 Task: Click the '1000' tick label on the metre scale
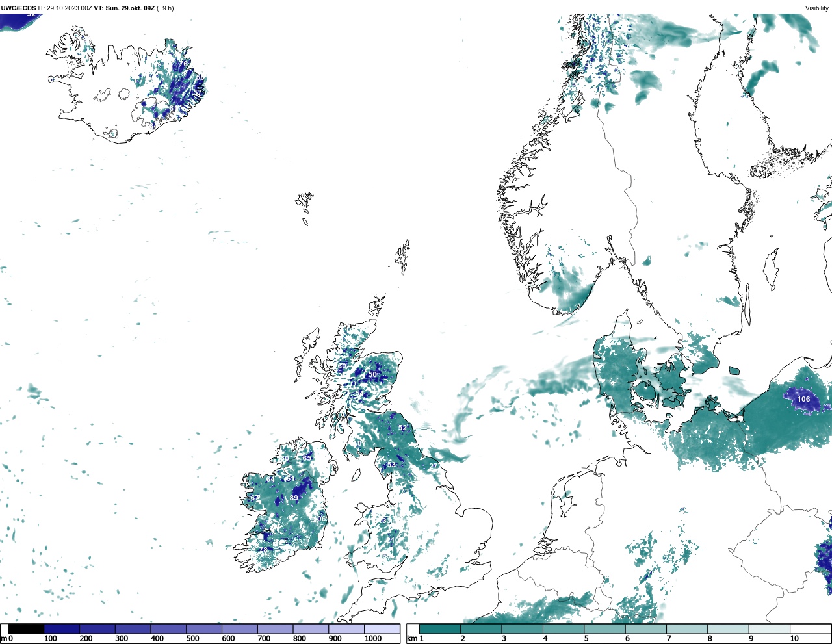[x=373, y=639]
